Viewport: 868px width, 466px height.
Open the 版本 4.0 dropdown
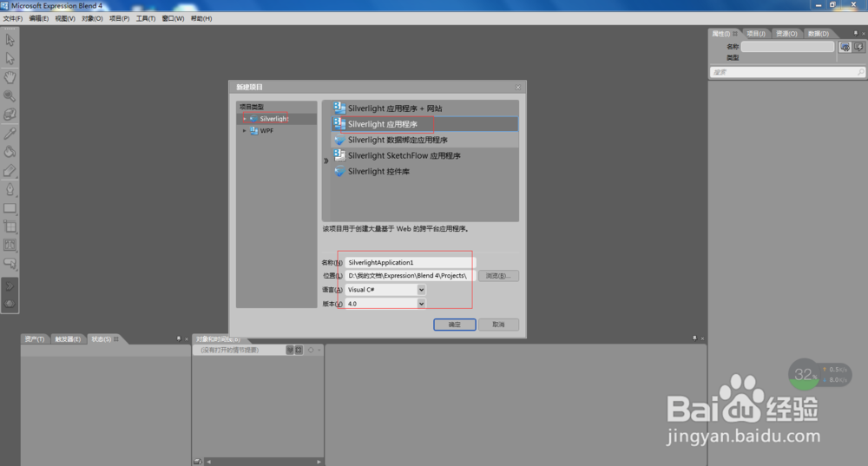click(x=421, y=304)
